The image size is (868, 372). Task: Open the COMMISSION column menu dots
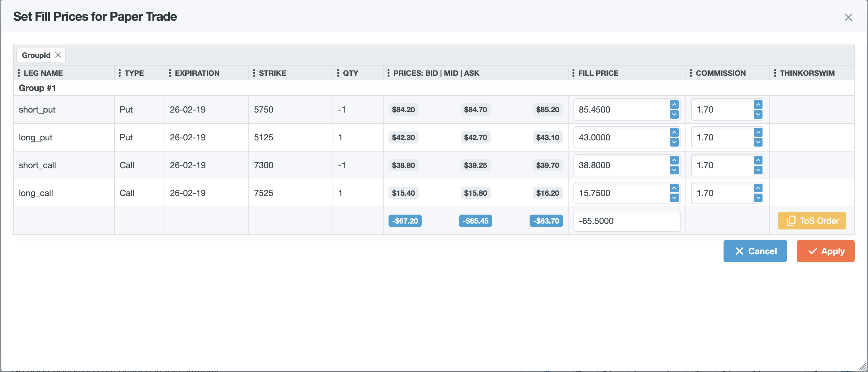(x=691, y=73)
